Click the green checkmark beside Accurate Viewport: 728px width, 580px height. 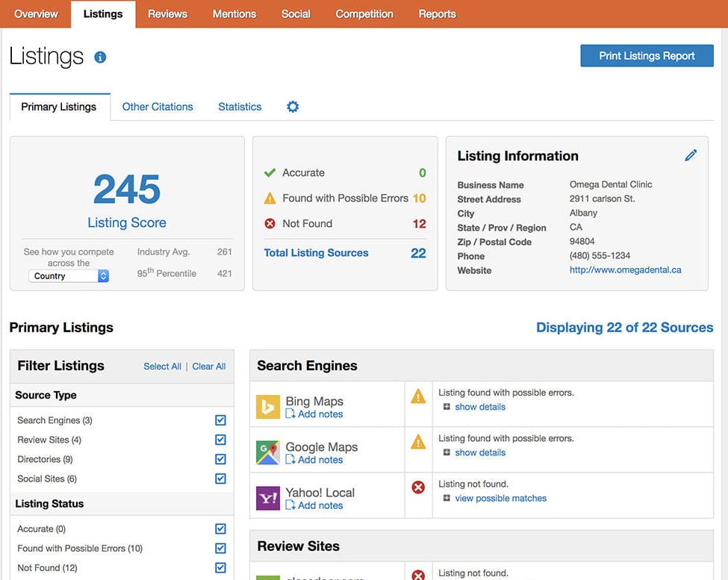(270, 172)
